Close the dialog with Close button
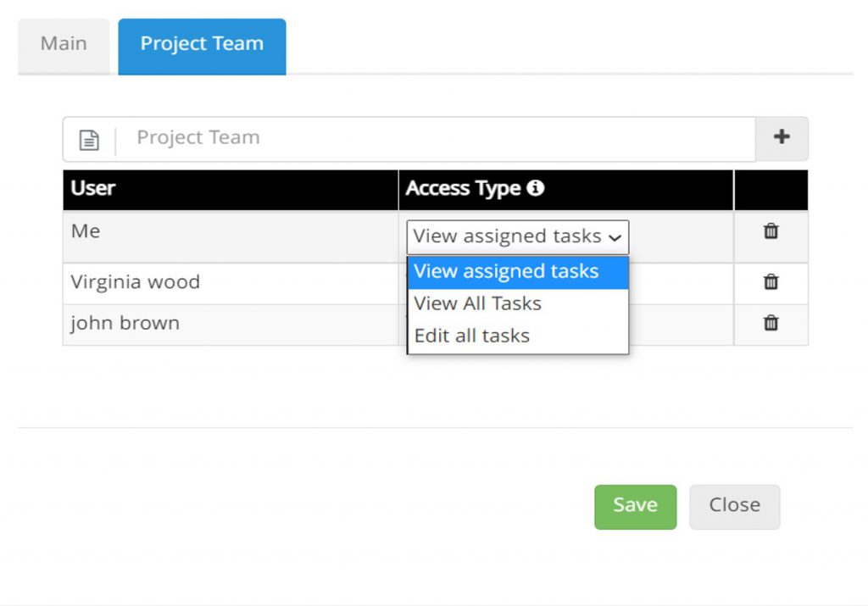The height and width of the screenshot is (606, 868). (x=735, y=507)
